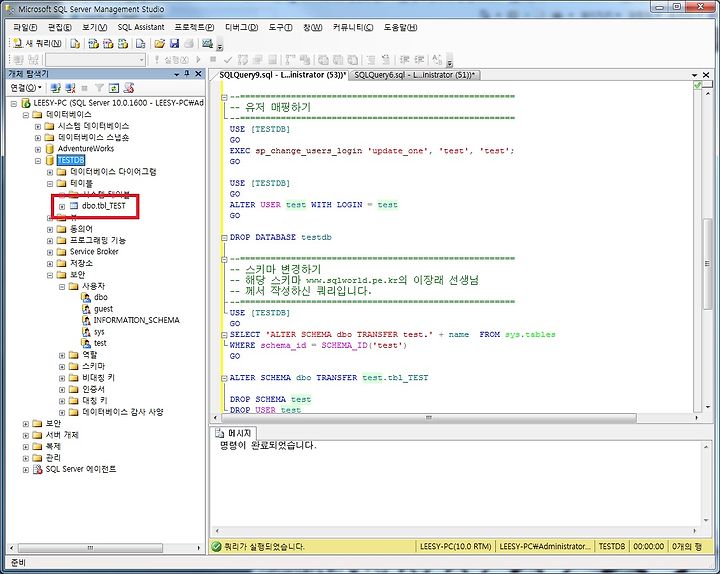Viewport: 720px width, 574px height.
Task: Select the TESTDB database node
Action: coord(71,160)
